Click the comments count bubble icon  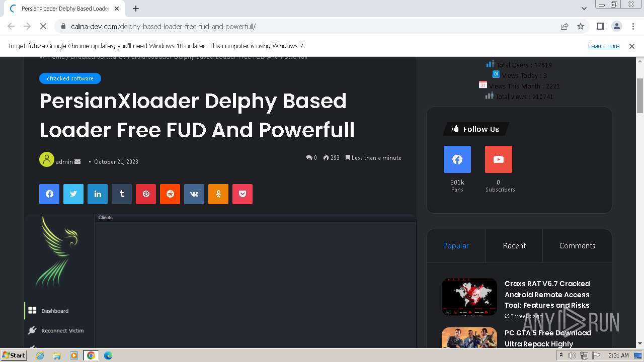pos(309,157)
